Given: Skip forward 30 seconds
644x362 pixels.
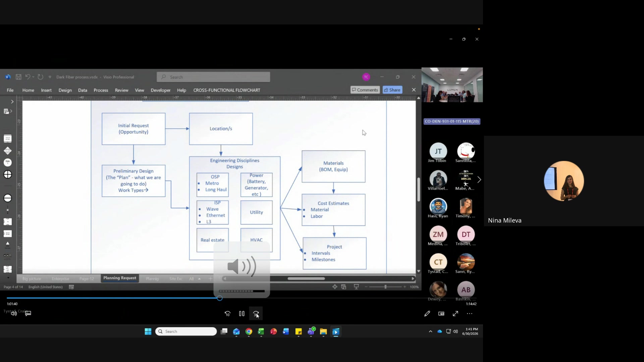Looking at the screenshot, I should coord(256,314).
